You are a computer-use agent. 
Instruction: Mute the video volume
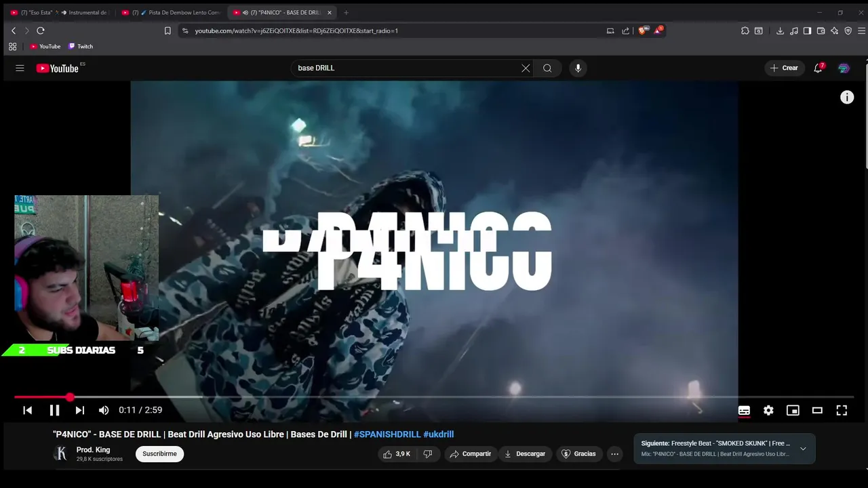[104, 410]
